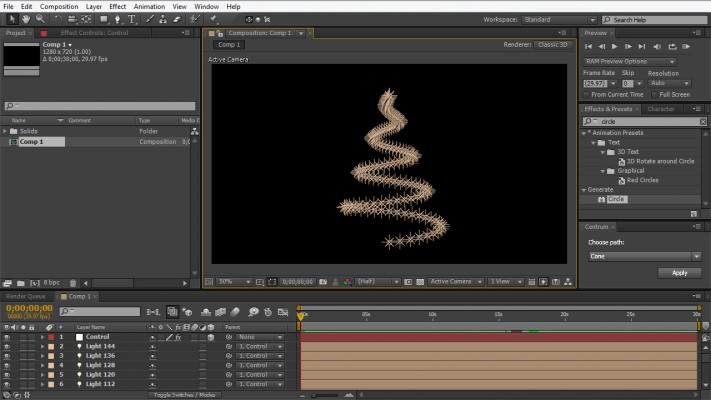Screen dimensions: 711x400
Task: Click the Apply button
Action: pos(679,272)
